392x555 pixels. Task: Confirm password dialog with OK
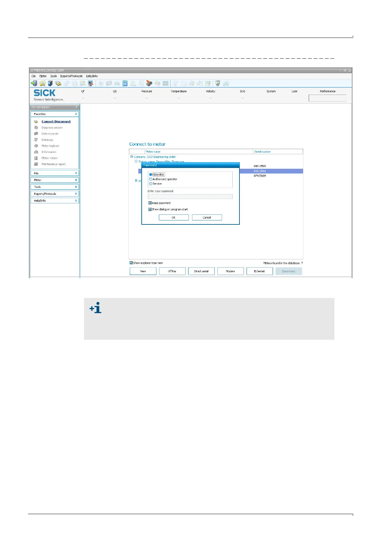click(174, 218)
